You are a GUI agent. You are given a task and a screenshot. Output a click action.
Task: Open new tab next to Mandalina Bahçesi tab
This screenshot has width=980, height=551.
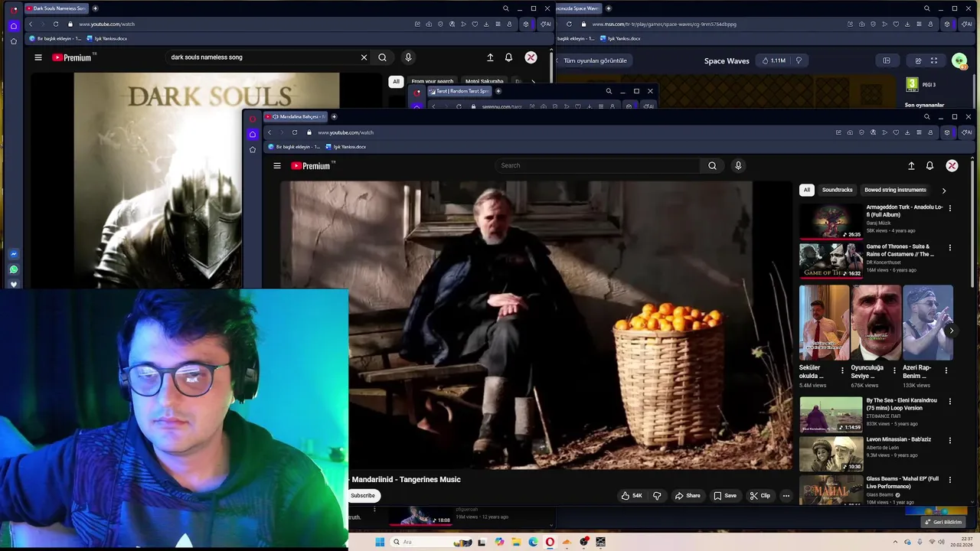[334, 116]
